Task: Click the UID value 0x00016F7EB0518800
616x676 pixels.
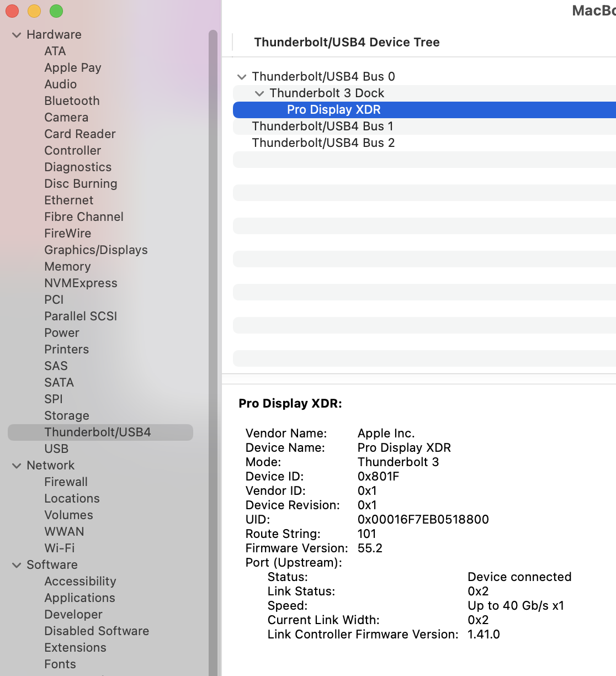Action: tap(423, 520)
